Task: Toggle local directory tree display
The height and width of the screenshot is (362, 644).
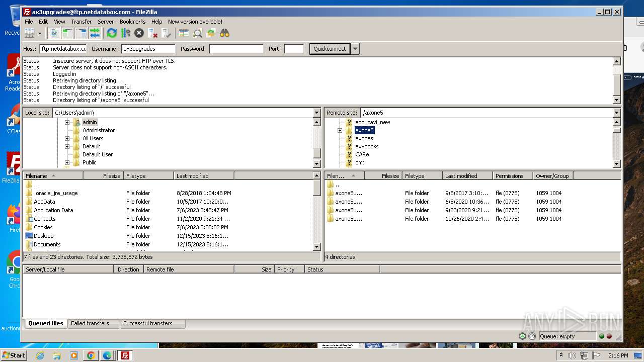Action: pos(67,33)
